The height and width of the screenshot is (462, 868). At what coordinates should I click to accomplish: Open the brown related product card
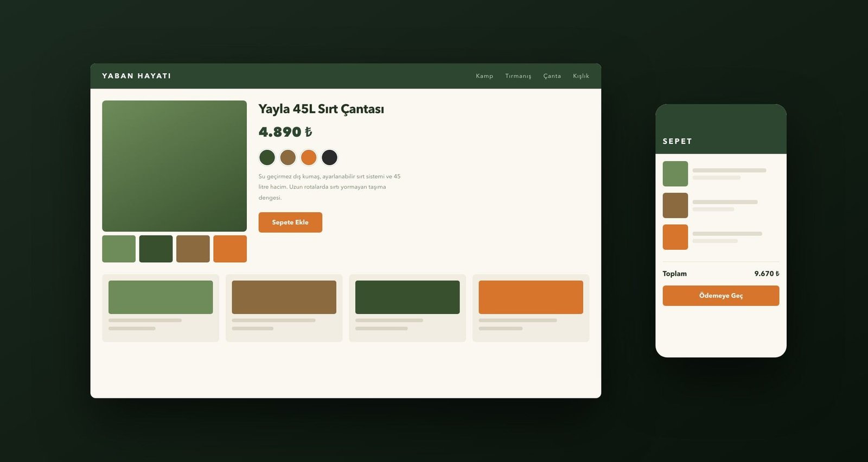(284, 308)
